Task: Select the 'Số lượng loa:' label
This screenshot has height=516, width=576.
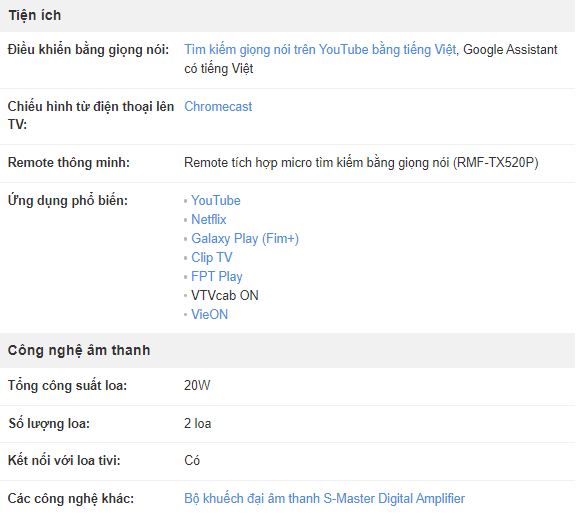Action: tap(49, 423)
